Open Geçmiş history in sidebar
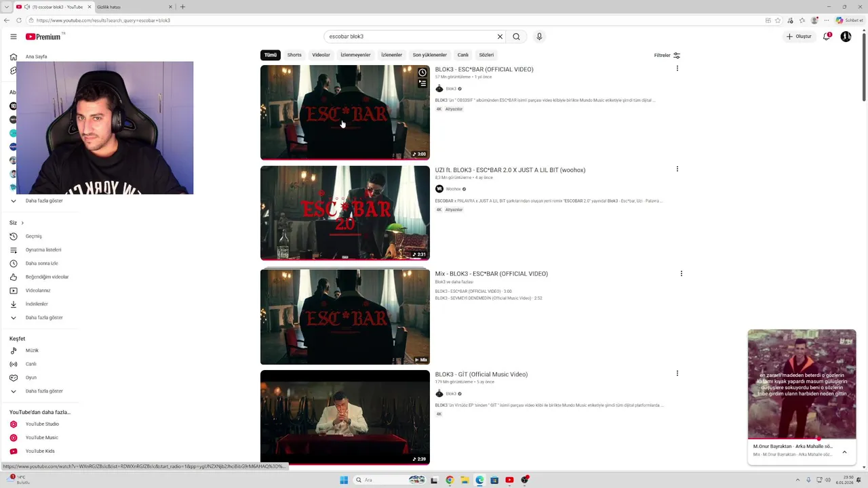This screenshot has height=488, width=868. pyautogui.click(x=34, y=237)
